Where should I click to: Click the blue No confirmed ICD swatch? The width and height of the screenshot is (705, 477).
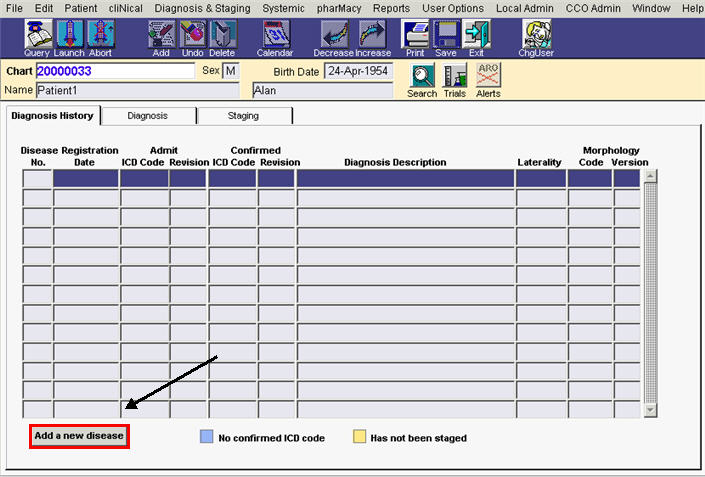tap(206, 437)
